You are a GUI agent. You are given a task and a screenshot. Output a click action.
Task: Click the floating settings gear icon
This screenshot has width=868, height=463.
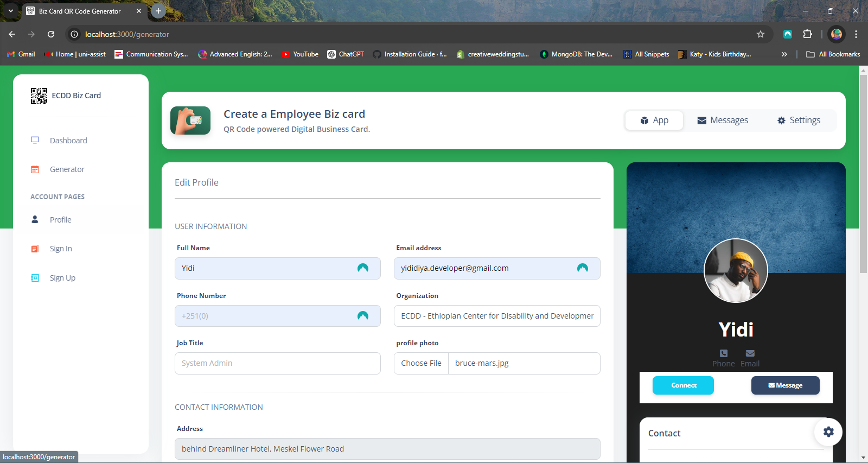point(828,432)
